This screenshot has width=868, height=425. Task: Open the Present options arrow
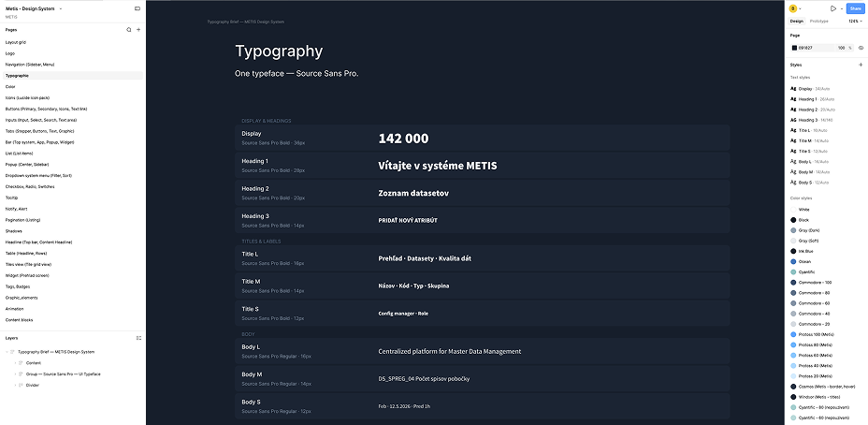point(842,8)
